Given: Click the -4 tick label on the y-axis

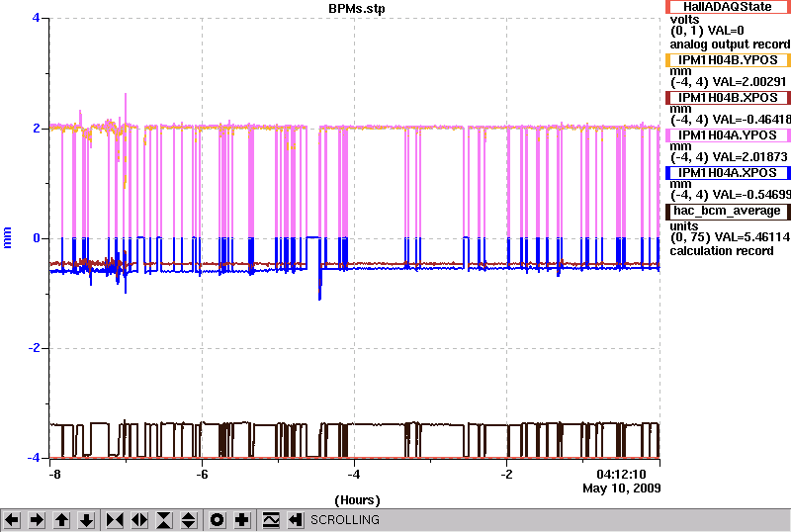Looking at the screenshot, I should [33, 458].
